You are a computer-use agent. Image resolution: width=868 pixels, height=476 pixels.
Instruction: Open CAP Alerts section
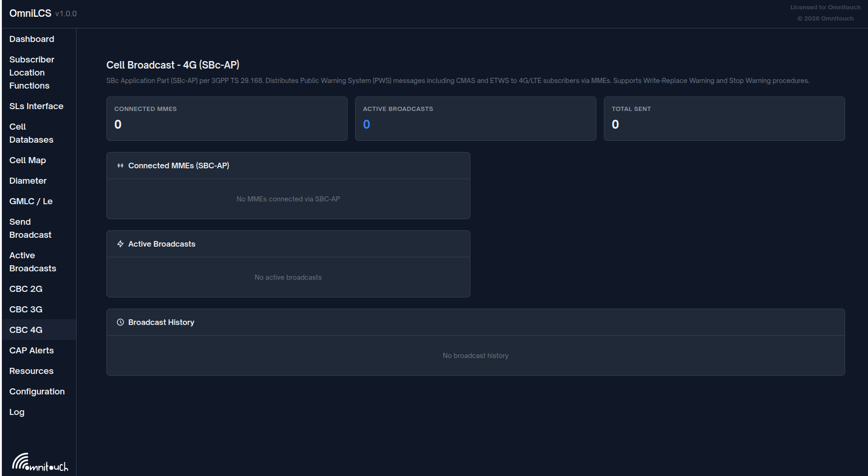[x=31, y=351]
